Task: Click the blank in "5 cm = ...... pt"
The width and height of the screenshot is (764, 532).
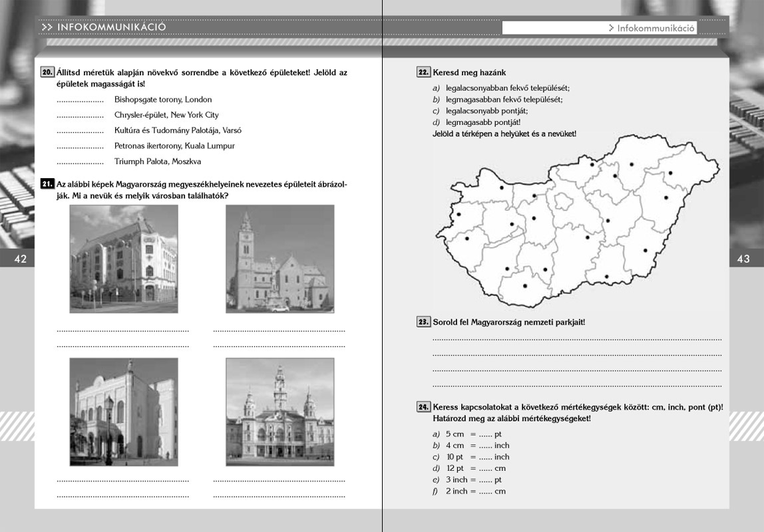Action: 484,435
